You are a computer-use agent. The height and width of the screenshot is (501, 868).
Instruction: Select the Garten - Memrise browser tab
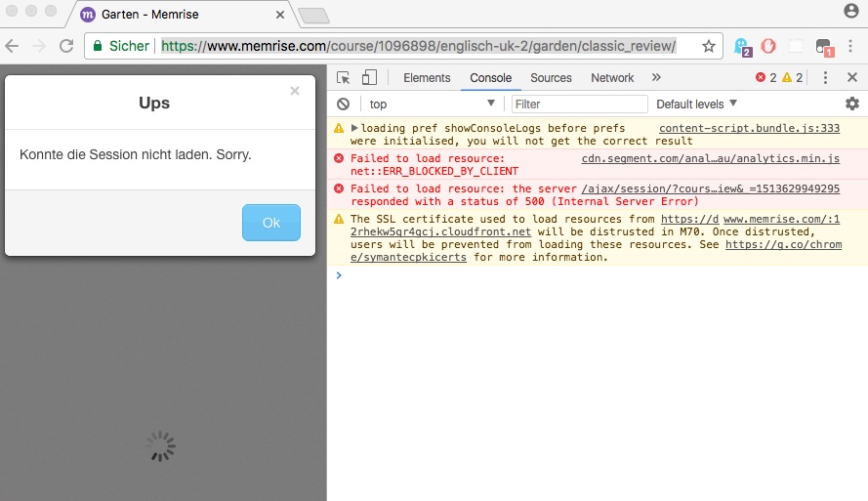pos(183,15)
